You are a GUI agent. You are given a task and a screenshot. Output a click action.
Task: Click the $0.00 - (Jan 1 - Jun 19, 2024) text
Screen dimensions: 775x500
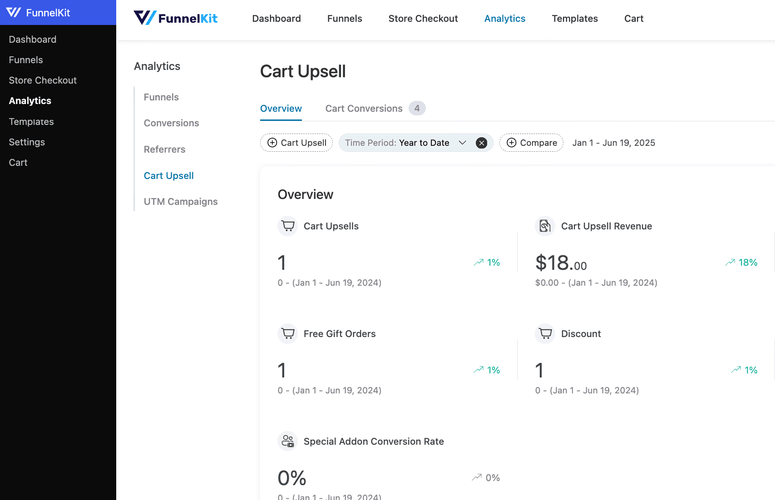click(596, 283)
